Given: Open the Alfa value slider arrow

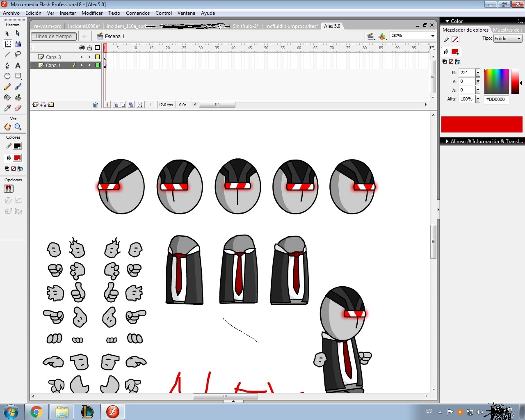Looking at the screenshot, I should tap(478, 99).
